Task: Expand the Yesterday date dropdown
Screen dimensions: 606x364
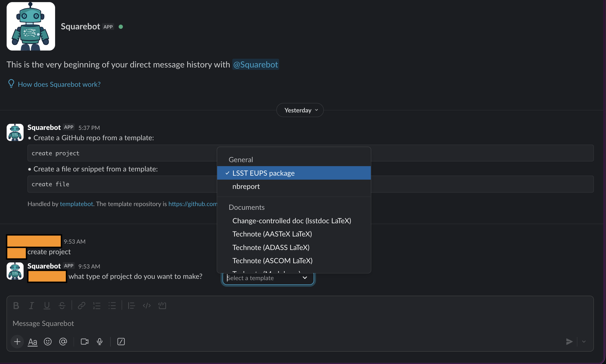Action: point(300,110)
